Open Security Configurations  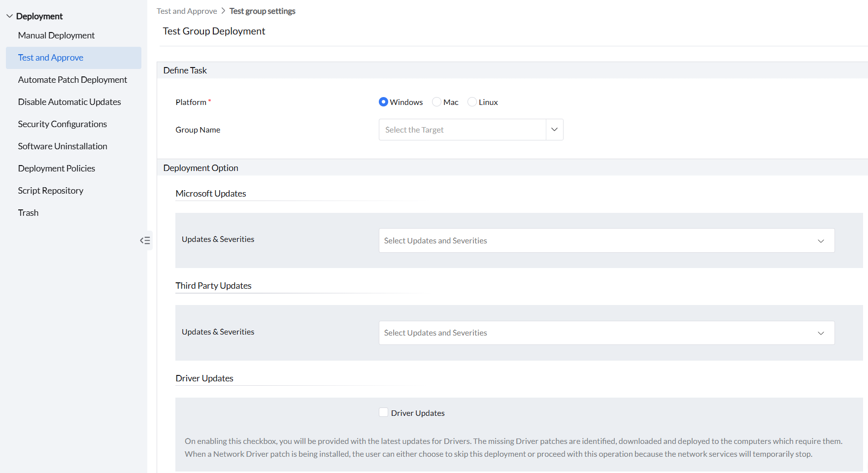coord(62,124)
